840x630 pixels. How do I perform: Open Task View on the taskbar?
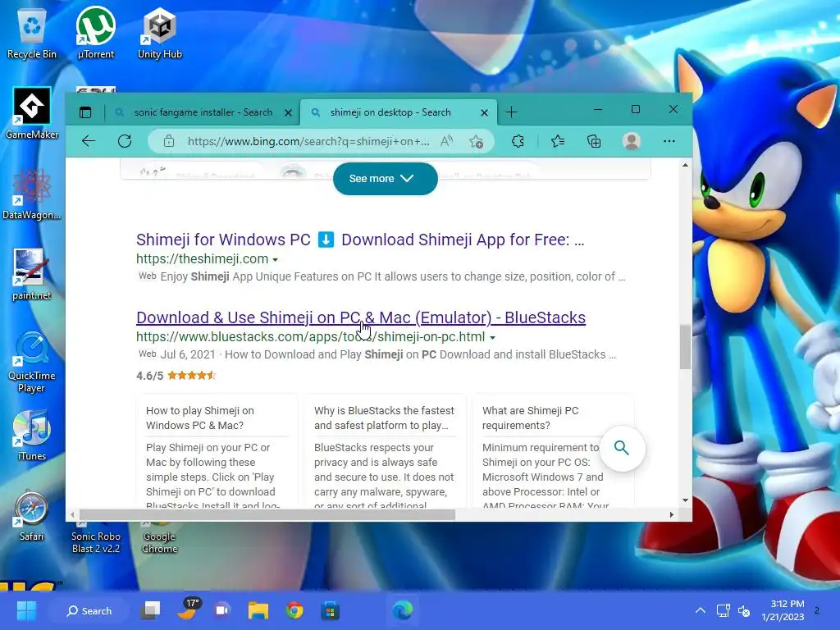tap(151, 610)
